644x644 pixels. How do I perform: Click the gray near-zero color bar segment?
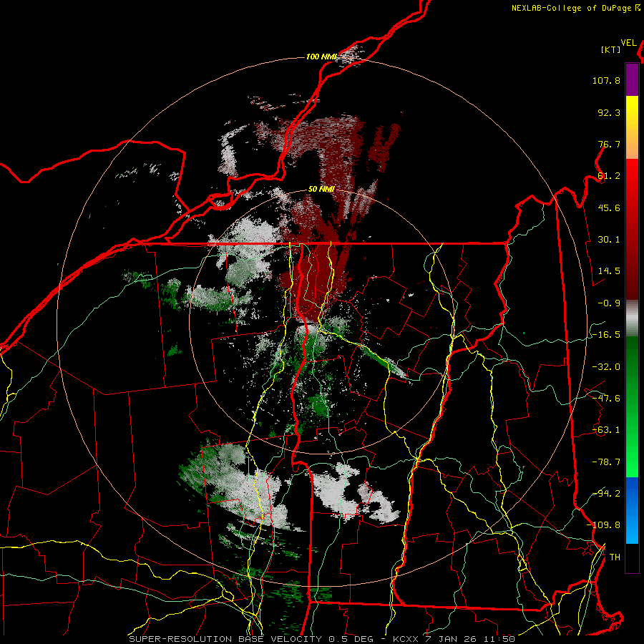(632, 318)
